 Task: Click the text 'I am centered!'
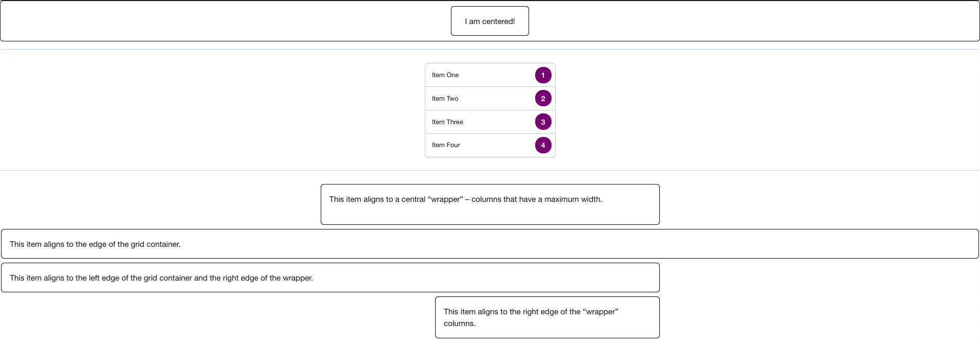point(490,21)
